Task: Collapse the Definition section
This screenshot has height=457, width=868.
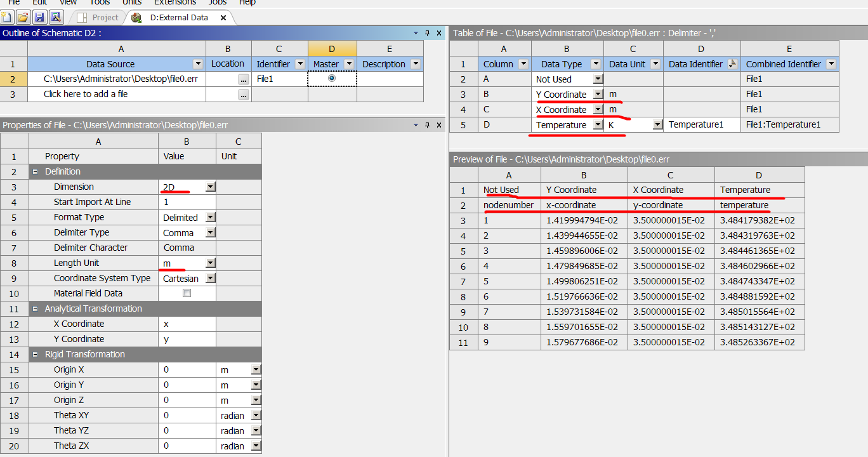Action: point(36,171)
